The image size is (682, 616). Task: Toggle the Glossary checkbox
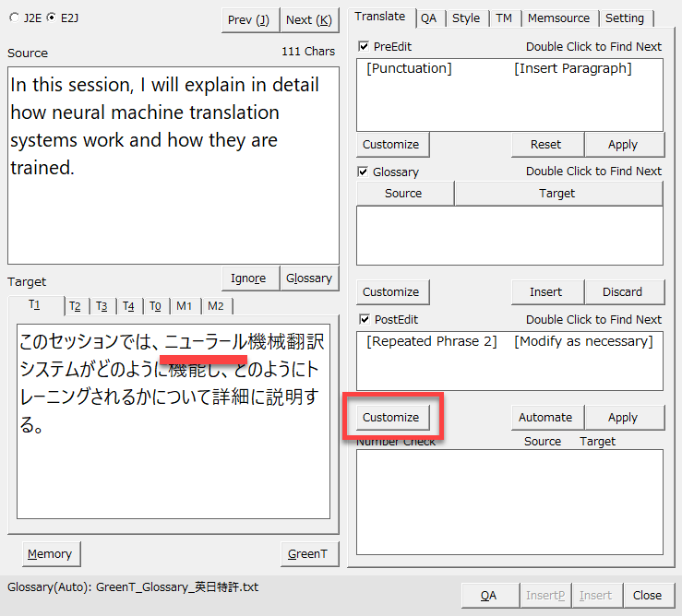[364, 172]
